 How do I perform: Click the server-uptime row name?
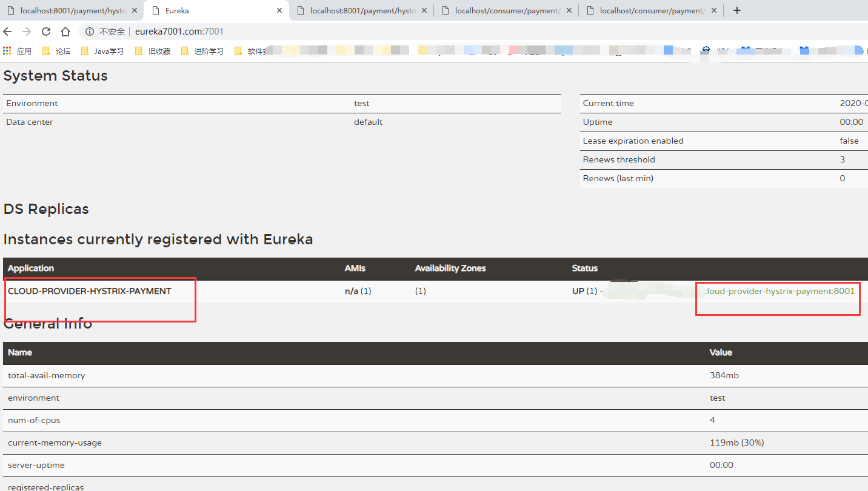pos(36,466)
